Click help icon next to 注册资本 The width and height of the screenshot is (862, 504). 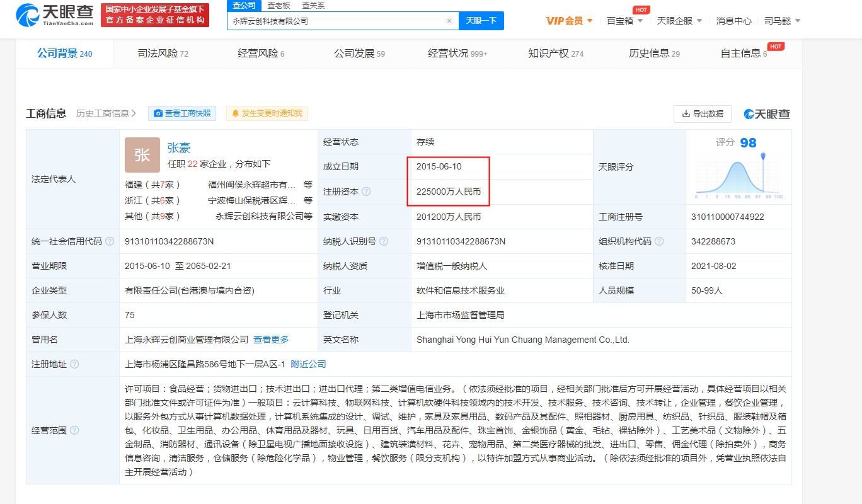click(x=366, y=192)
